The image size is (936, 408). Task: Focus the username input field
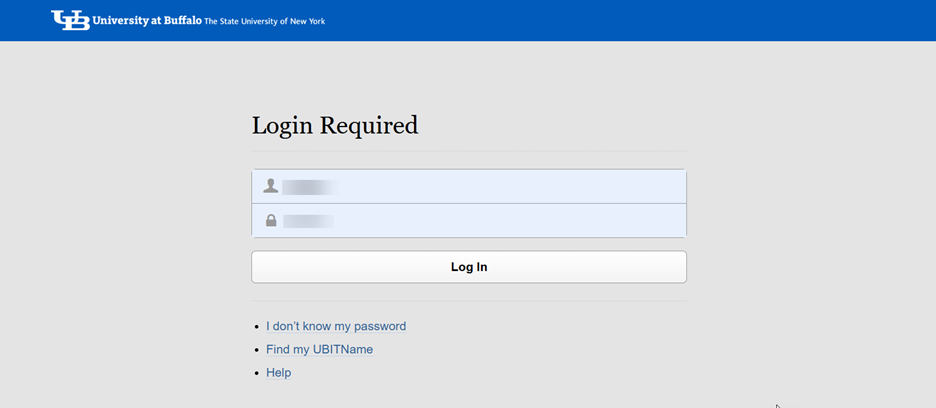pos(500,186)
